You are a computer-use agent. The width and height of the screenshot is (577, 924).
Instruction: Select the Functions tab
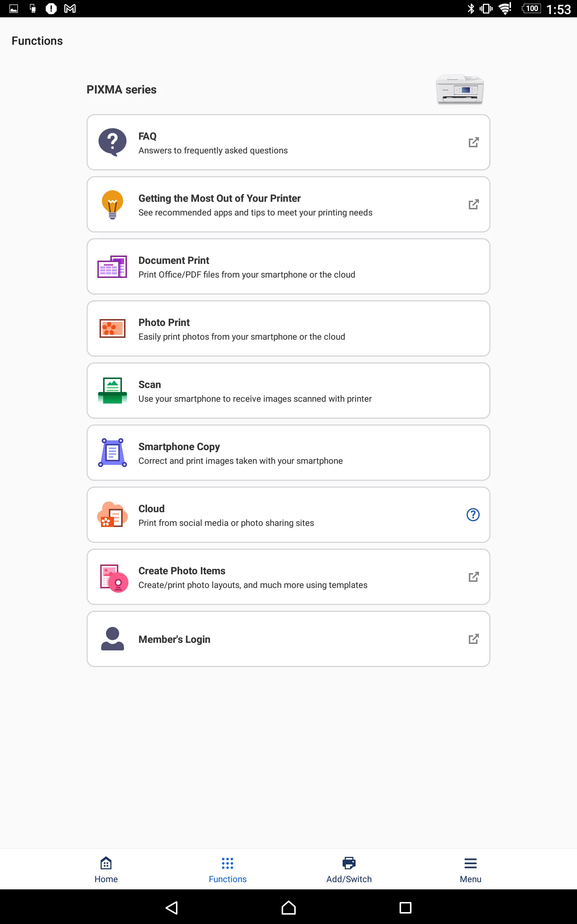[x=228, y=869]
